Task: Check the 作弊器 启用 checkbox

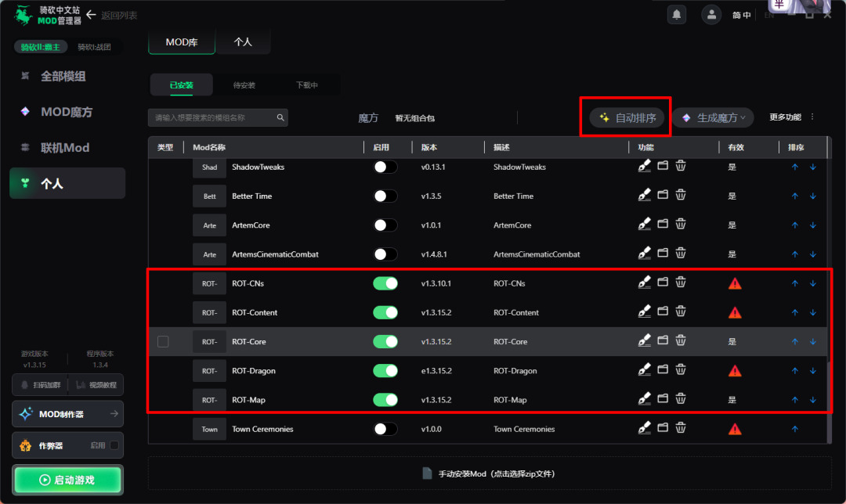Action: coord(114,445)
